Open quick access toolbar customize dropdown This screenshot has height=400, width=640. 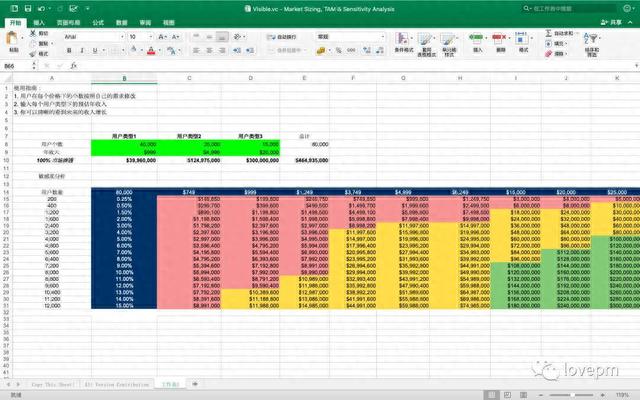[88, 9]
